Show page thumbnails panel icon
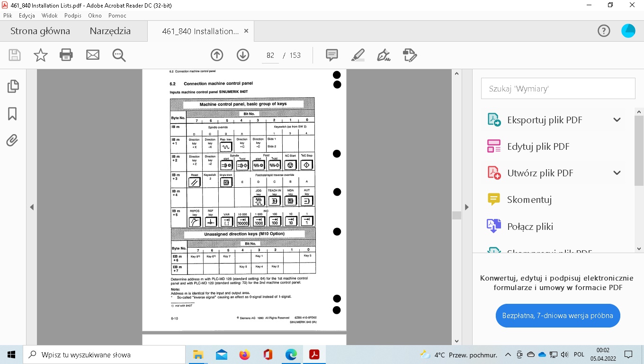The height and width of the screenshot is (364, 644). coord(13,86)
